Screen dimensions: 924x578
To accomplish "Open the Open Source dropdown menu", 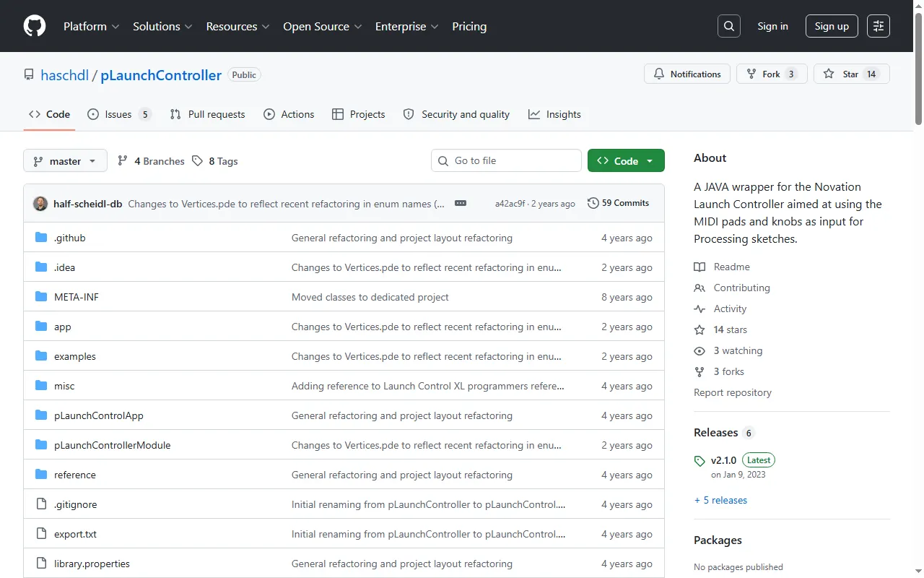I will [x=322, y=26].
